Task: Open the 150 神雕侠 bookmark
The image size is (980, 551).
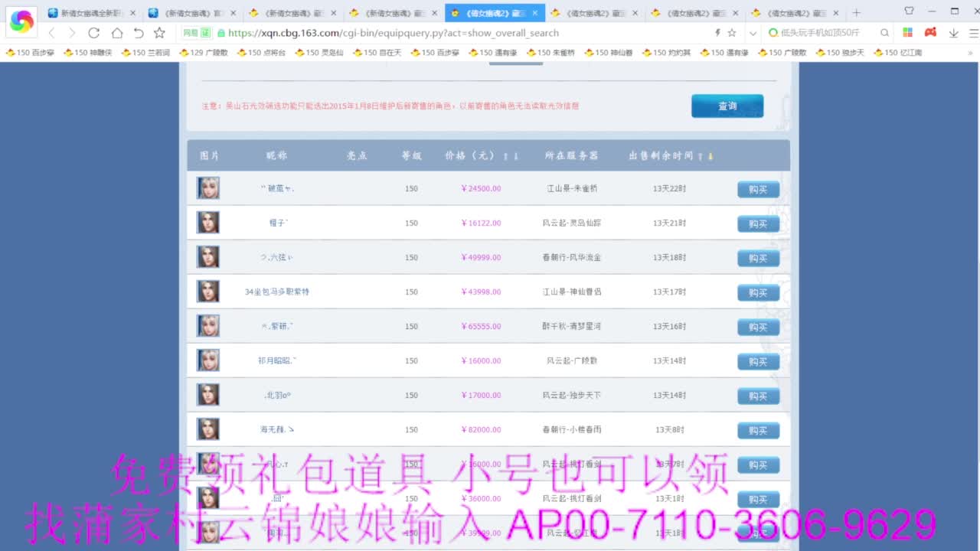Action: coord(88,53)
